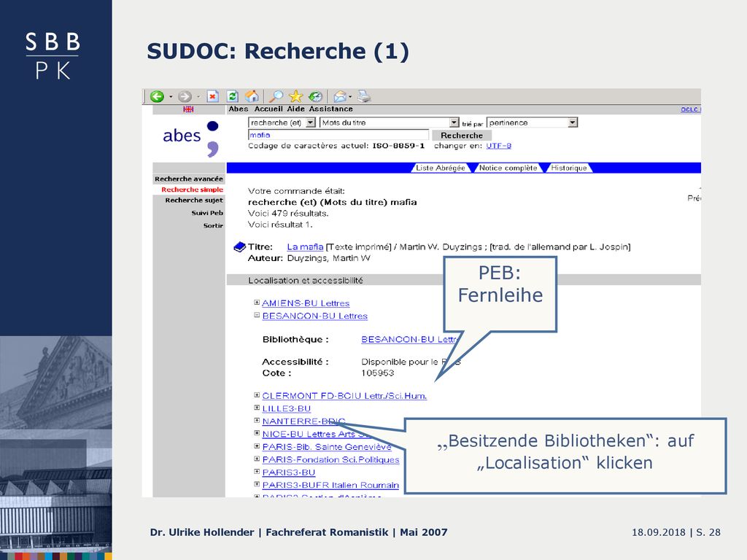The height and width of the screenshot is (560, 747).
Task: Open the PARIS3-BUFR Italien Roumain link
Action: point(330,485)
